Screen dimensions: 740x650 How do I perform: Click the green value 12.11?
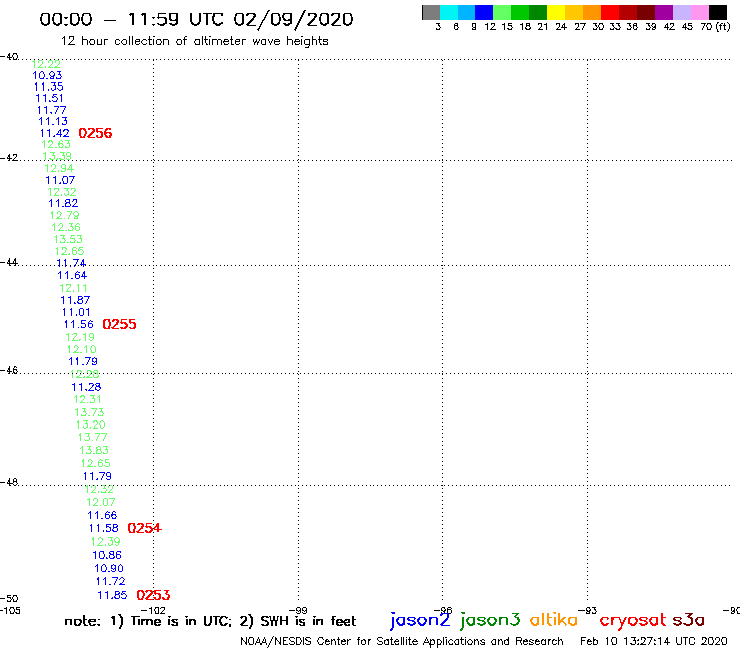(x=73, y=288)
